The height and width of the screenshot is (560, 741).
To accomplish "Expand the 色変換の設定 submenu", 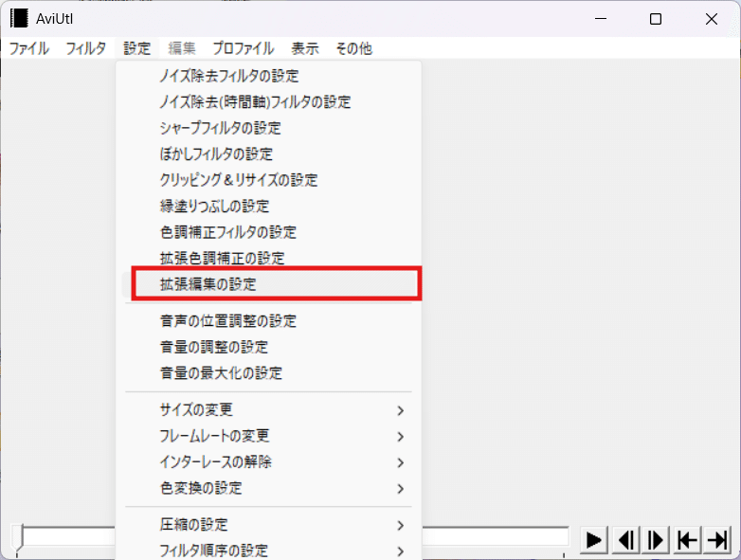I will tap(268, 488).
